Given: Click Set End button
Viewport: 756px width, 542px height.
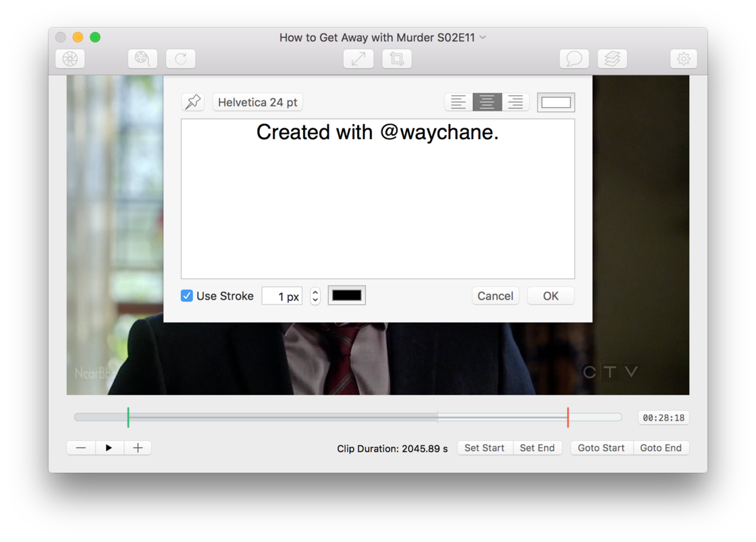Looking at the screenshot, I should point(537,448).
